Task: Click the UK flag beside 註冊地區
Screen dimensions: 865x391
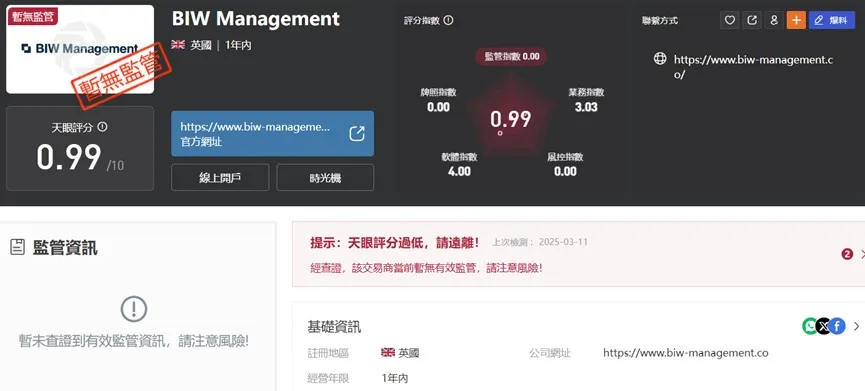Action: point(388,353)
